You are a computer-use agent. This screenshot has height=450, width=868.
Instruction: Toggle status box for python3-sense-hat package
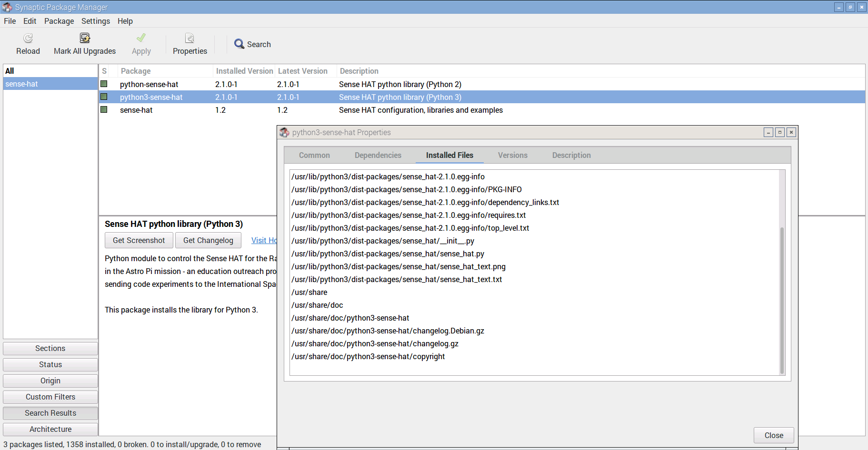[x=104, y=97]
